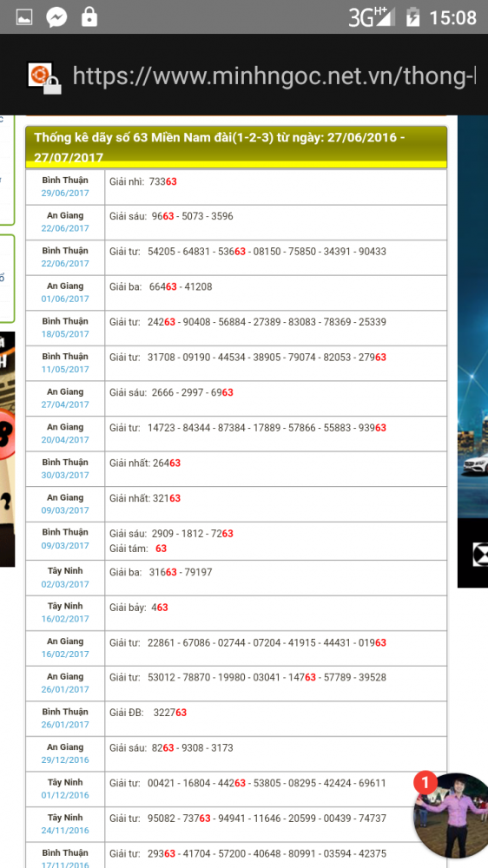Screen dimensions: 488x868
Task: Tap the minhngoc.net.vn URL address field
Action: [274, 76]
